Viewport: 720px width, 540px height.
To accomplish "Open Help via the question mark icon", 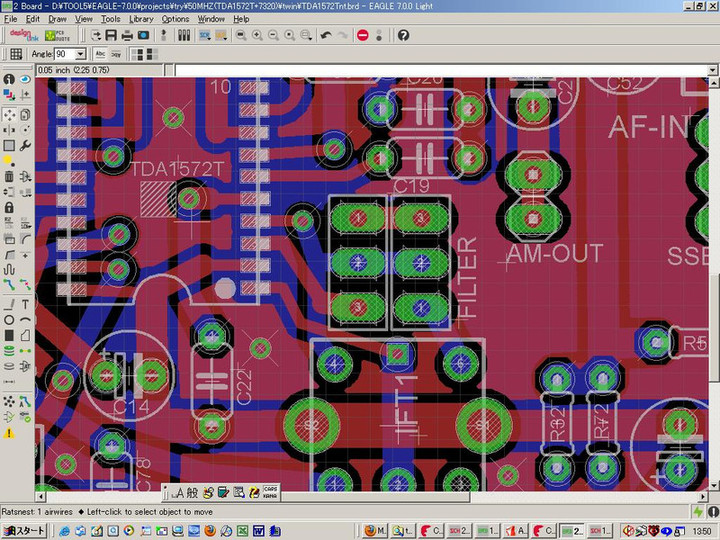I will (403, 35).
